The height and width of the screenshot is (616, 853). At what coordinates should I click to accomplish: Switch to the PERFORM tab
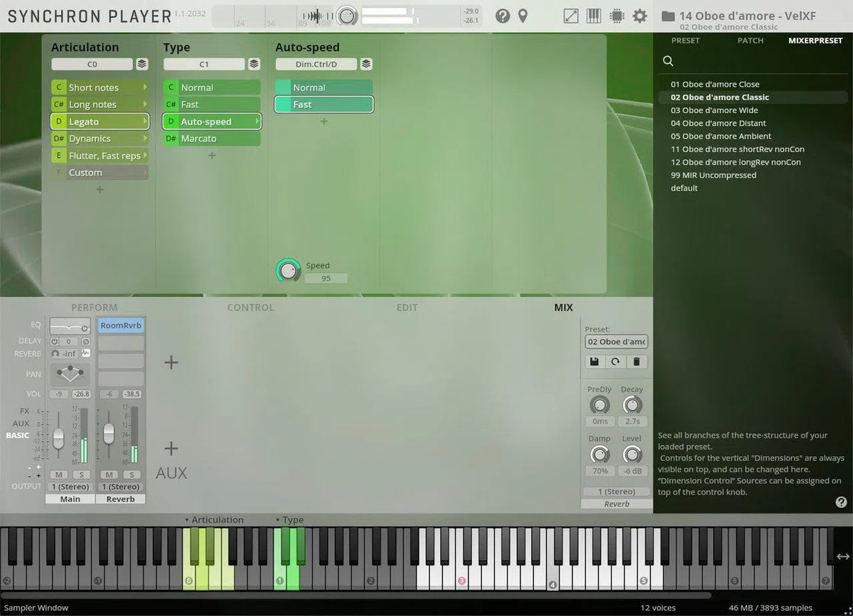pyautogui.click(x=94, y=308)
